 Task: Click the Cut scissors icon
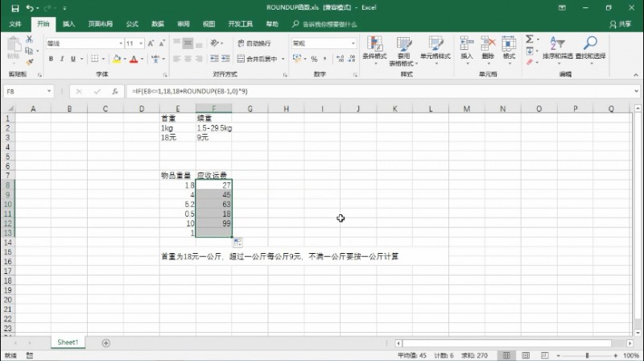click(29, 39)
